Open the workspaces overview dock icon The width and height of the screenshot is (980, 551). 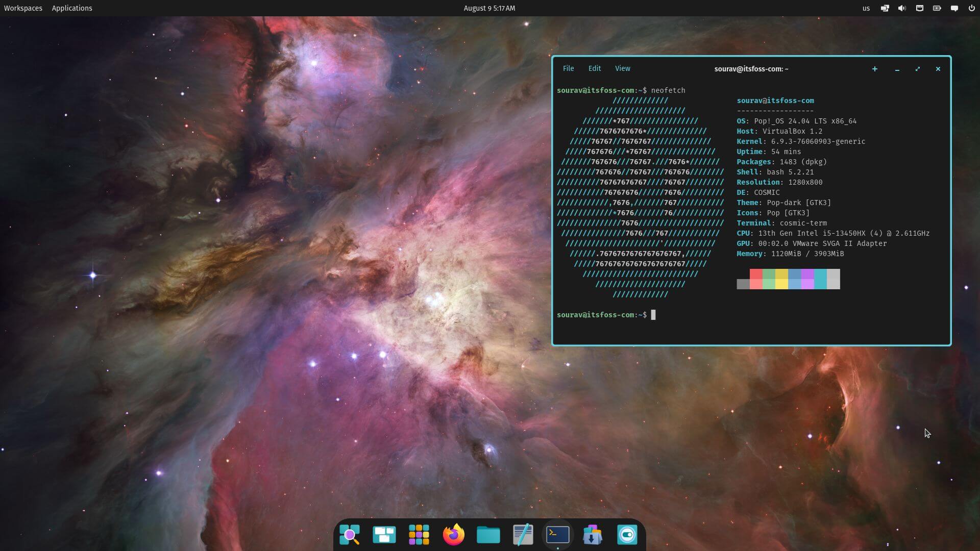click(384, 535)
